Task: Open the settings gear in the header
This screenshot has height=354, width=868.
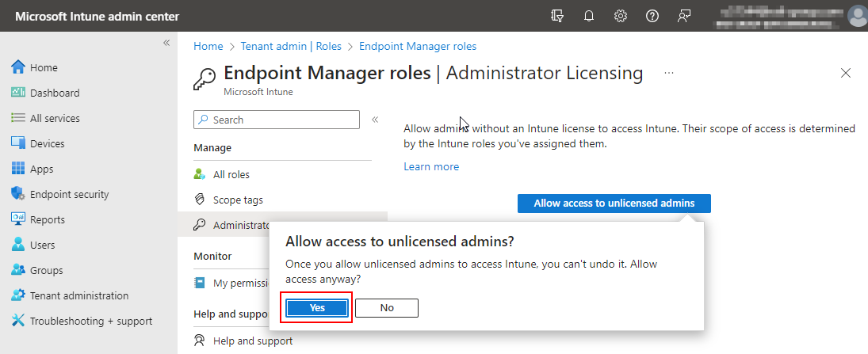Action: click(x=621, y=16)
